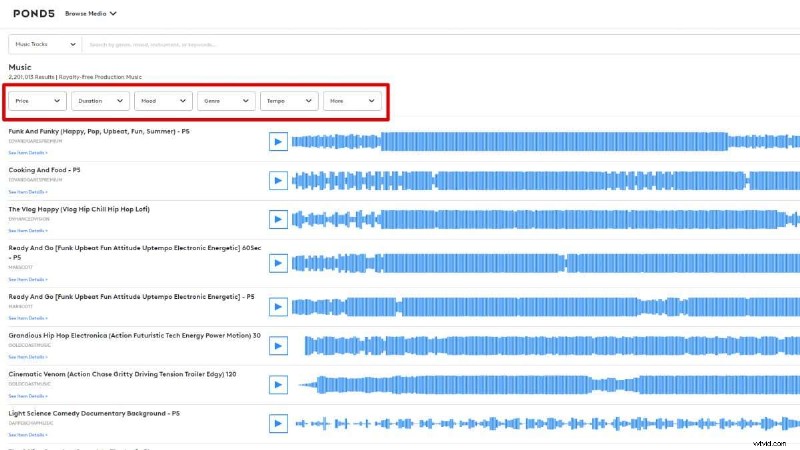Open the Browse Media menu
The width and height of the screenshot is (800, 450).
(91, 14)
